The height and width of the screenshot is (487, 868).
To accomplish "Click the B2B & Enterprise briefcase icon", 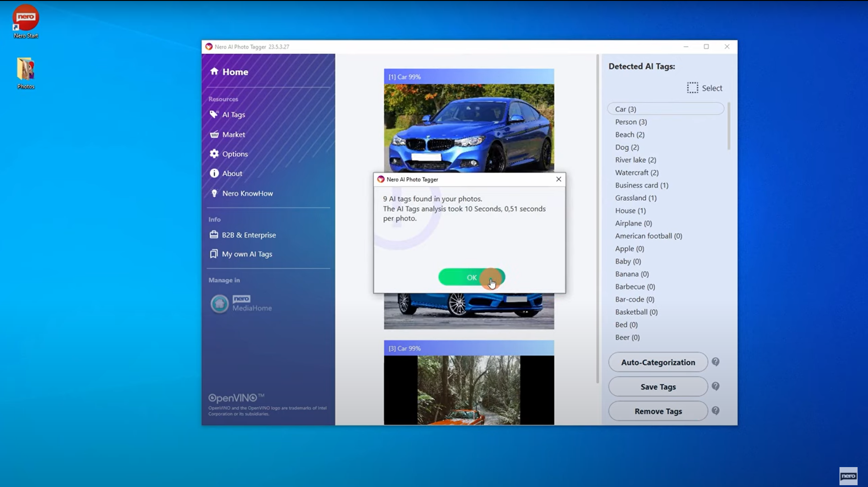I will pos(214,235).
